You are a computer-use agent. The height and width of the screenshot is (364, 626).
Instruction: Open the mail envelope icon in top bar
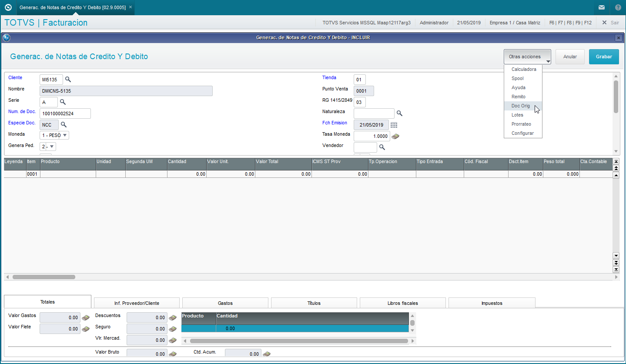tap(602, 7)
